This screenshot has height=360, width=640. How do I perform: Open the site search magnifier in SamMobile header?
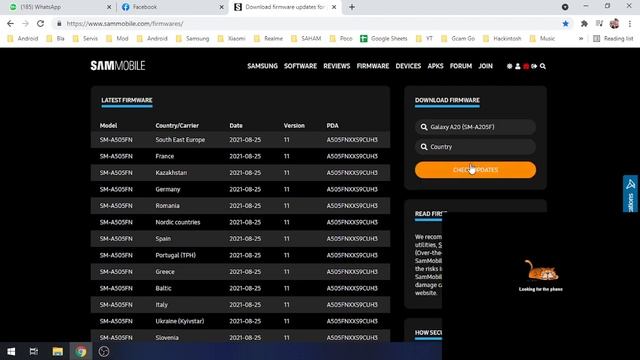click(x=543, y=66)
